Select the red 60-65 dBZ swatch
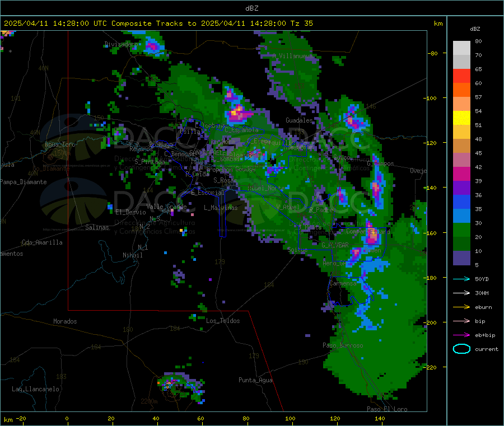Image resolution: width=504 pixels, height=426 pixels. (461, 76)
